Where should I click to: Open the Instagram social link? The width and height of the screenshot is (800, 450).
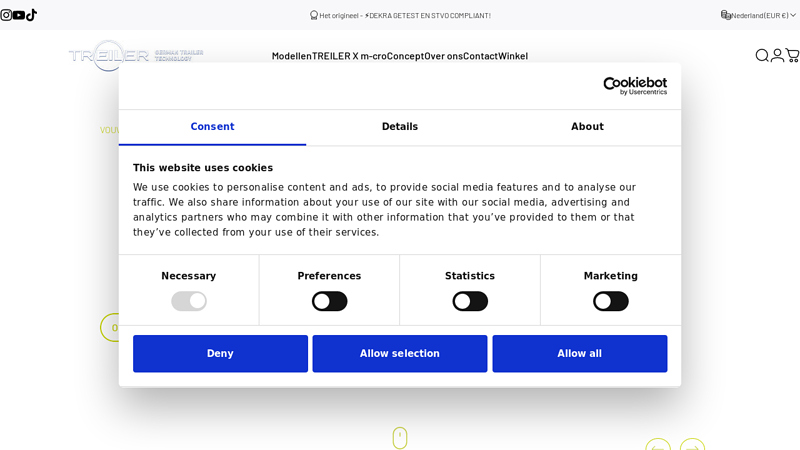pos(6,15)
